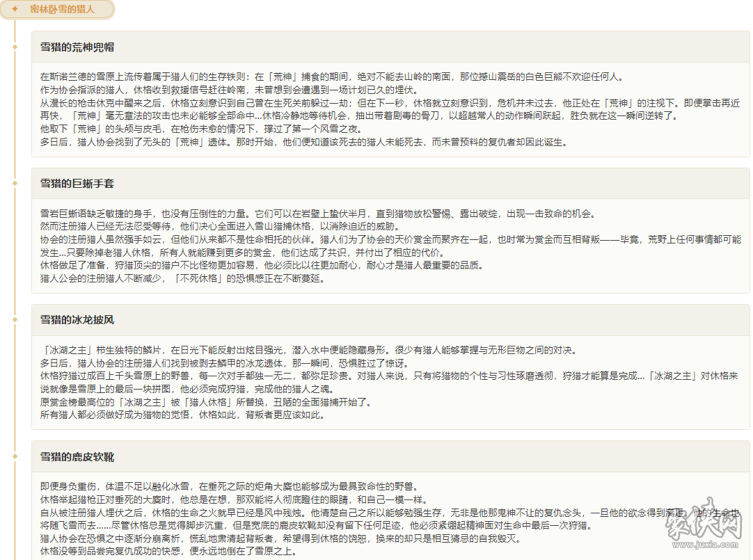Click the line starting 休格举起猎枪正对垂死的大麋时
Image resolution: width=753 pixels, height=560 pixels.
tap(234, 499)
